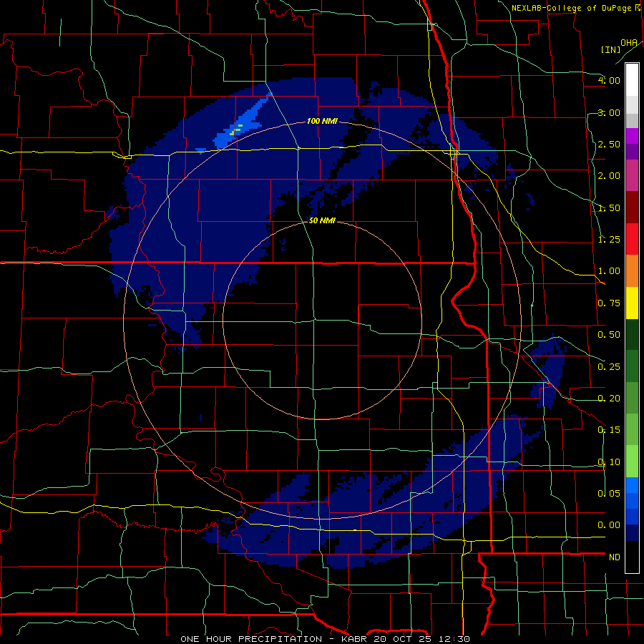
Task: Select the navy legend swatch just above ND
Action: pyautogui.click(x=632, y=532)
